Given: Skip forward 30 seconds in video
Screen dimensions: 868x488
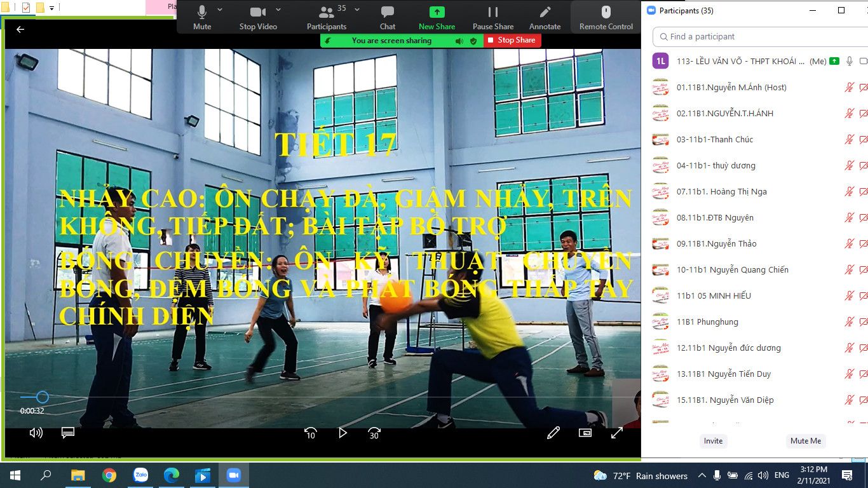Looking at the screenshot, I should [x=374, y=433].
